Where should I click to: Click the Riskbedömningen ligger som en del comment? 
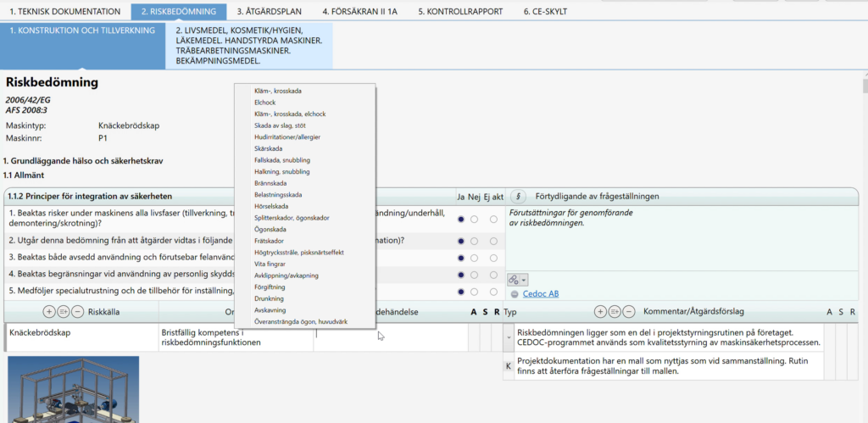668,337
